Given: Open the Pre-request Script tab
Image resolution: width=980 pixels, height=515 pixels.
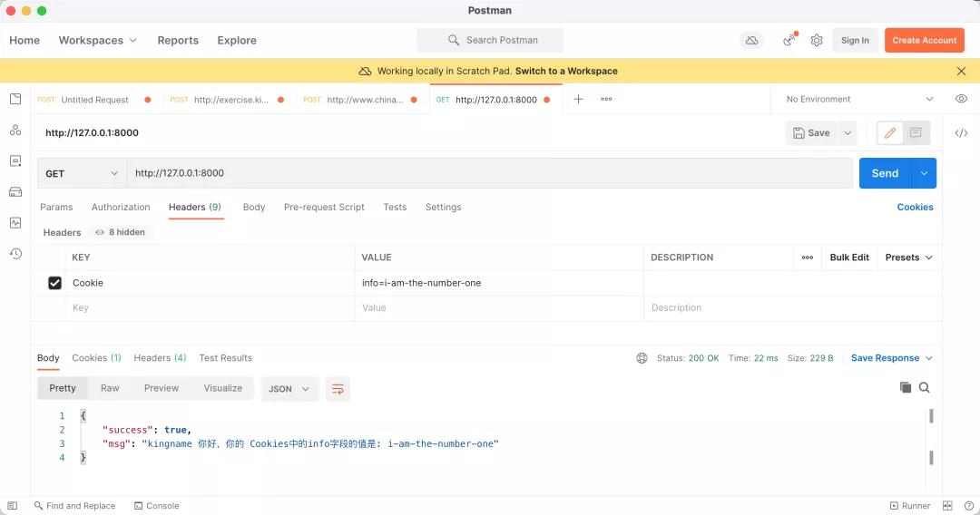Looking at the screenshot, I should click(324, 208).
